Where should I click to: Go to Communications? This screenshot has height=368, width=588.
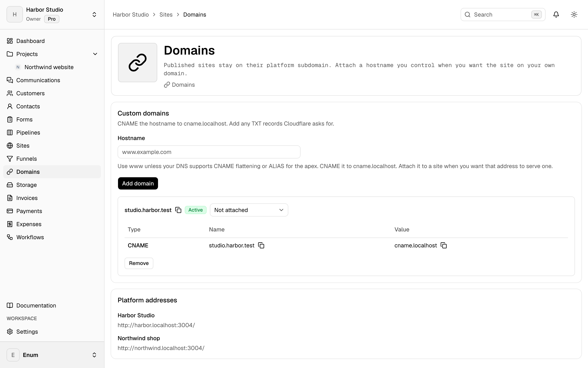click(x=52, y=80)
